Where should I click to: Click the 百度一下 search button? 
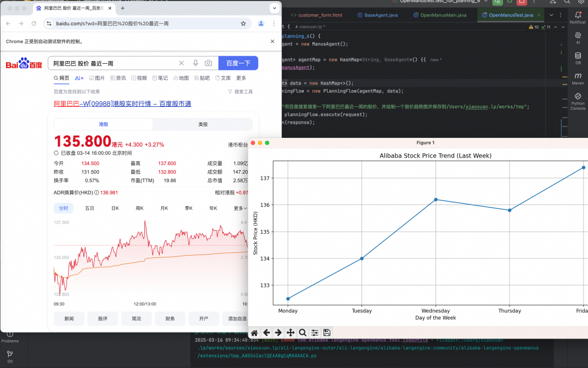pyautogui.click(x=238, y=63)
